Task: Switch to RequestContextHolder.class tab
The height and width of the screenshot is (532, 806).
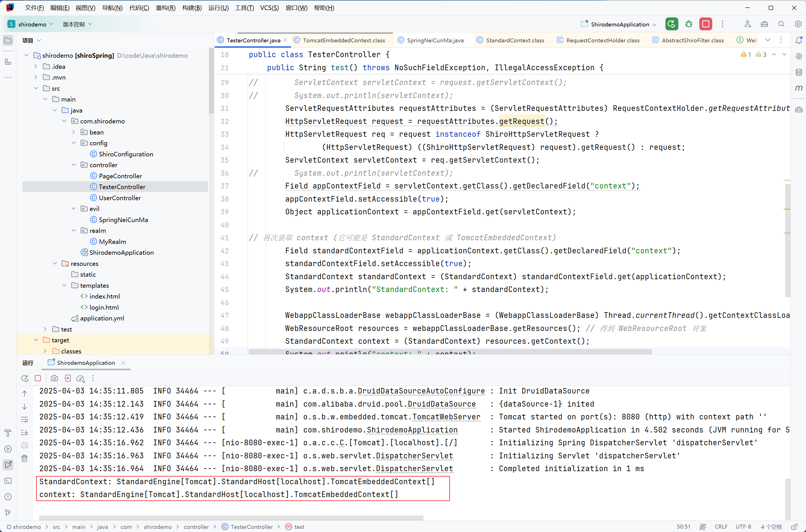Action: click(598, 40)
